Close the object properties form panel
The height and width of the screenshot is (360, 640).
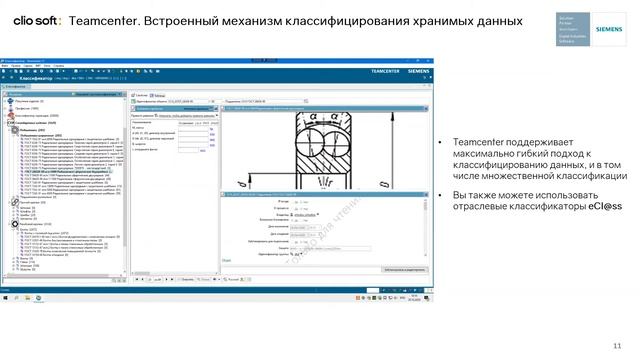click(426, 194)
